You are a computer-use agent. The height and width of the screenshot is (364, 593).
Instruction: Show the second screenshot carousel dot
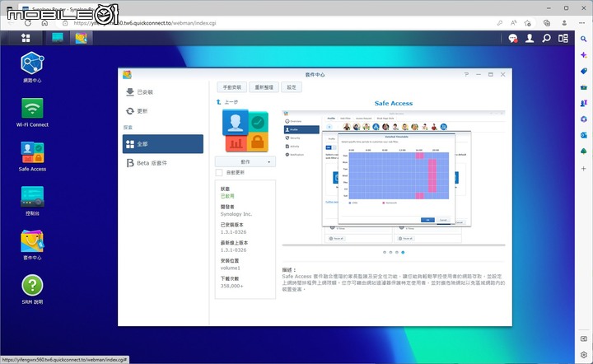390,252
